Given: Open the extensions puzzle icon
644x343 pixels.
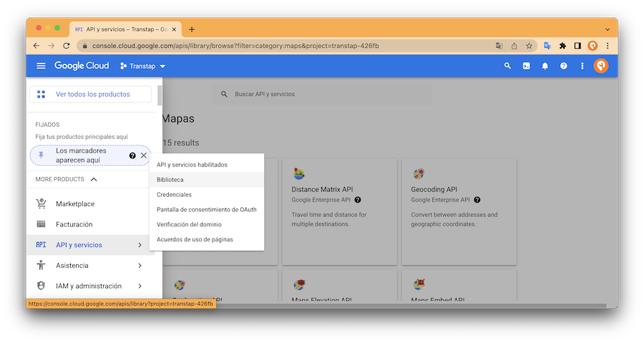Looking at the screenshot, I should tap(562, 46).
